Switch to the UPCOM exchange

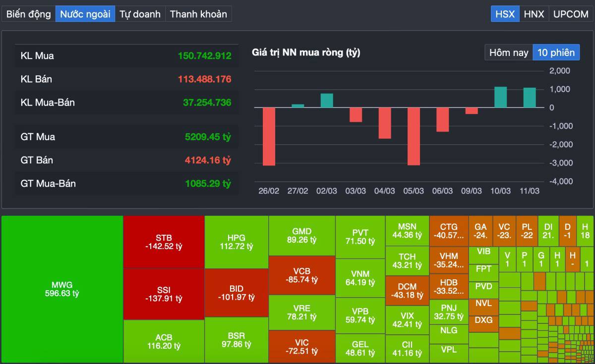(571, 14)
